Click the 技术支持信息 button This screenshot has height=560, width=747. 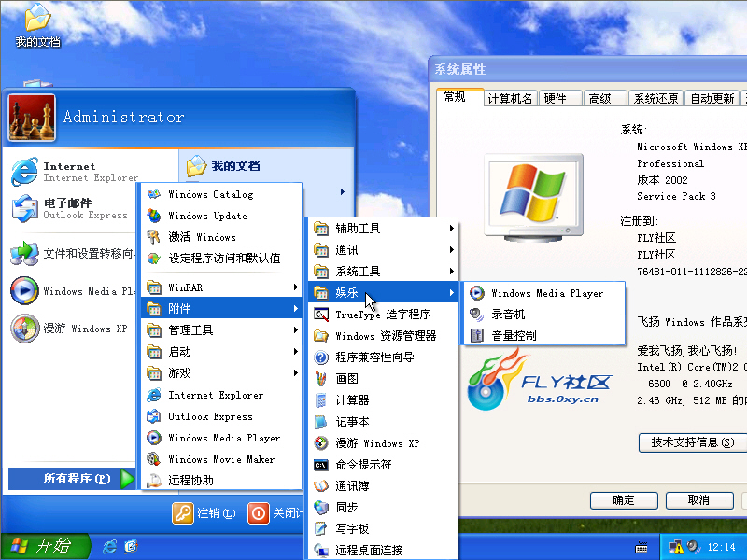[x=693, y=442]
